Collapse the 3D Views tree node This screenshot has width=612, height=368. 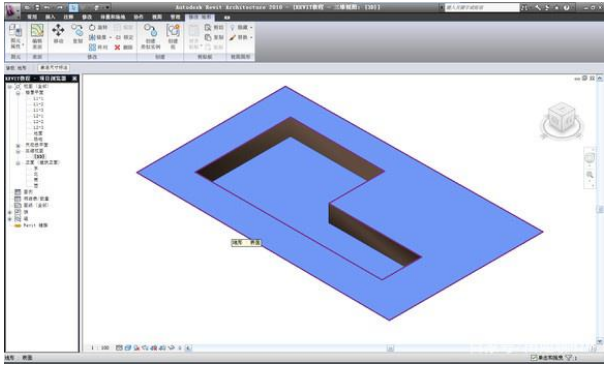click(18, 151)
